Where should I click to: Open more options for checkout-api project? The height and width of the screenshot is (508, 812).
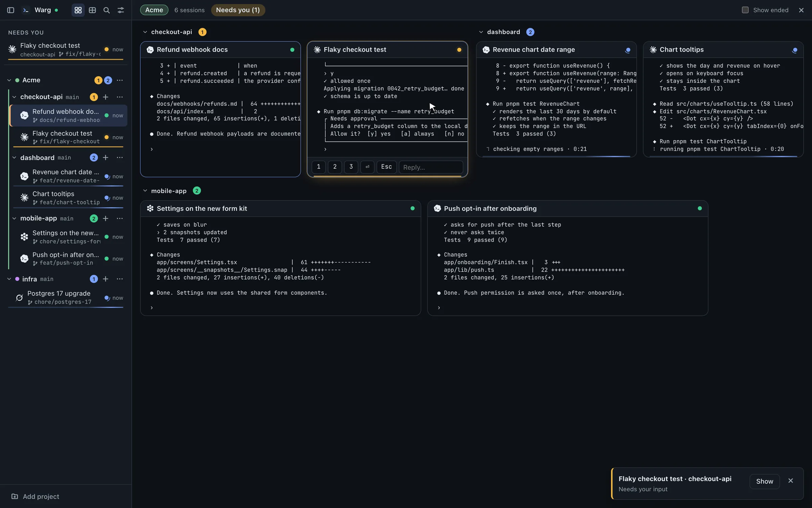tap(120, 97)
